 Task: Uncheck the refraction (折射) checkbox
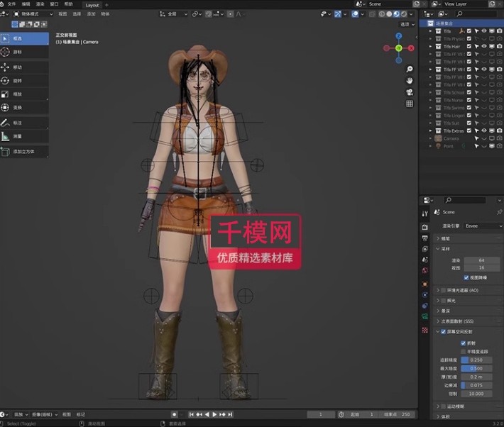click(x=463, y=343)
